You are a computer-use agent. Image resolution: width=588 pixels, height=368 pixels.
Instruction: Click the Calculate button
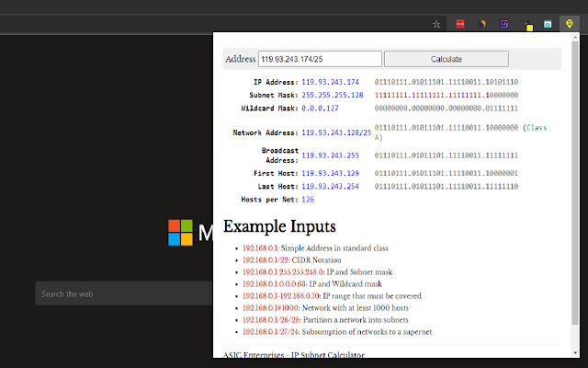click(x=447, y=59)
